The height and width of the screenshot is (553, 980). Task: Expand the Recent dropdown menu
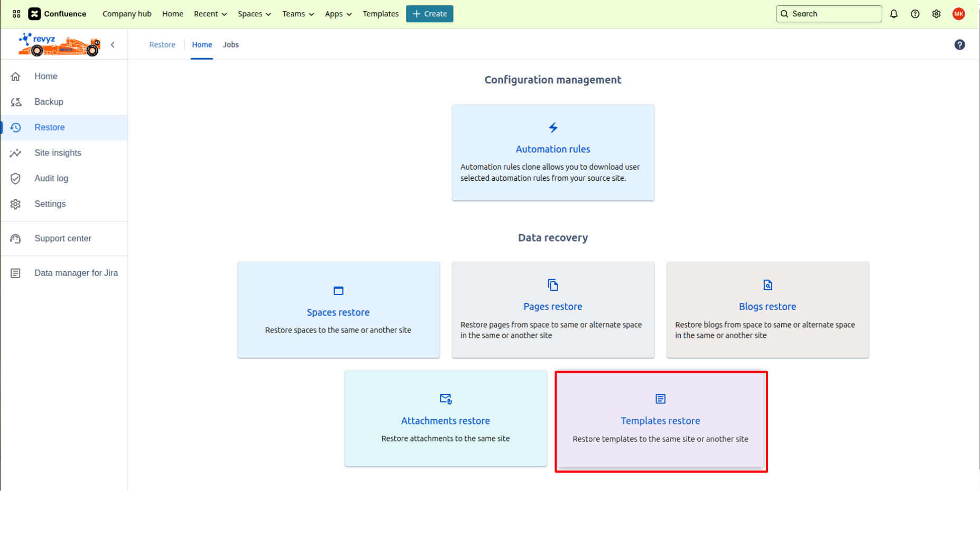click(210, 14)
